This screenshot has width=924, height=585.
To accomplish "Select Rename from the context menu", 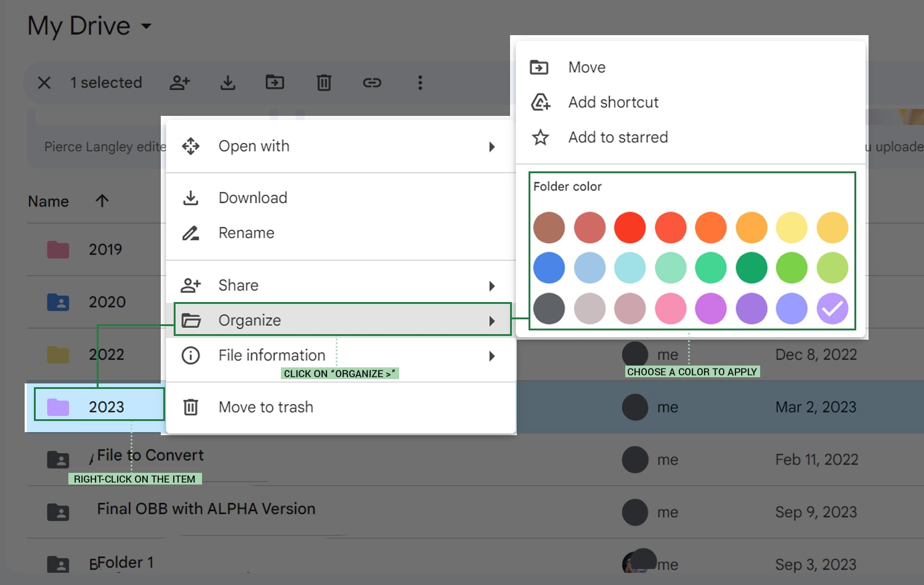I will pos(246,233).
